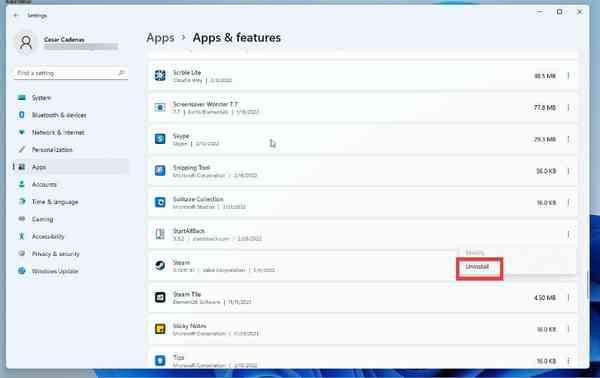Open the three-dot menu for Snipping Tool
Image resolution: width=600 pixels, height=378 pixels.
coord(568,171)
